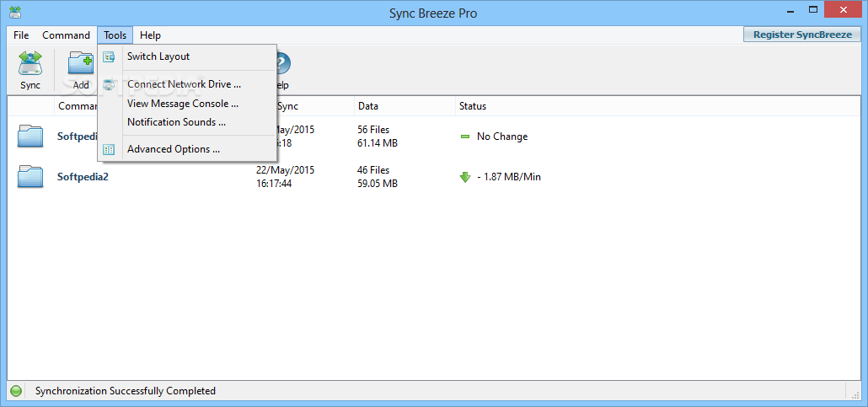Viewport: 868px width, 407px height.
Task: Maximize the Sync Breeze Pro window
Action: pos(813,9)
